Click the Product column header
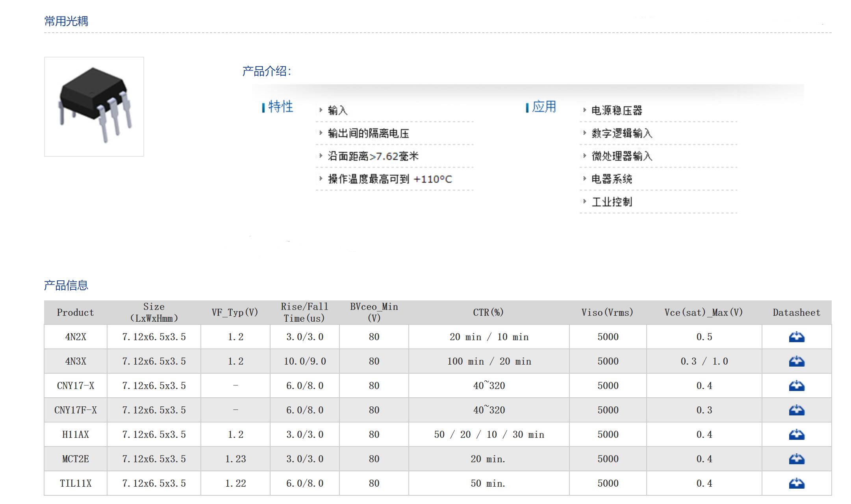 pyautogui.click(x=75, y=313)
